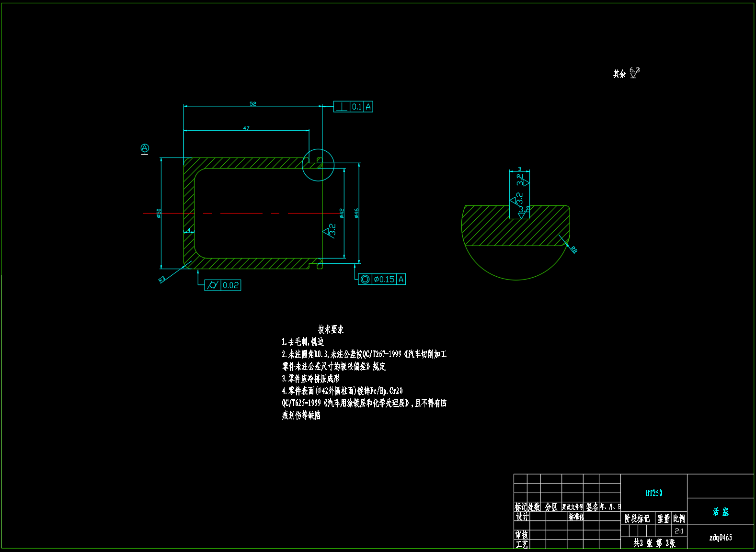Select the HT250 material cell in the title block
This screenshot has height=552, width=756.
(653, 493)
